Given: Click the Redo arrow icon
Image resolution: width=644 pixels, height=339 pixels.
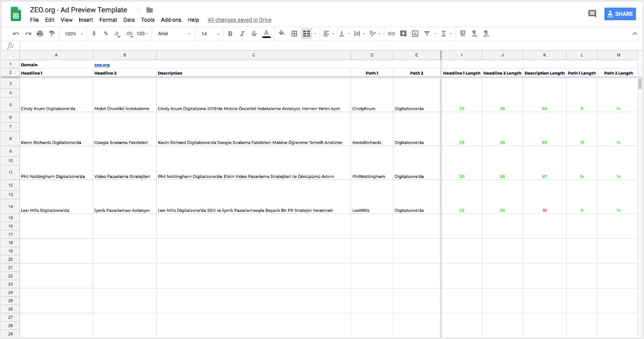Looking at the screenshot, I should click(28, 34).
